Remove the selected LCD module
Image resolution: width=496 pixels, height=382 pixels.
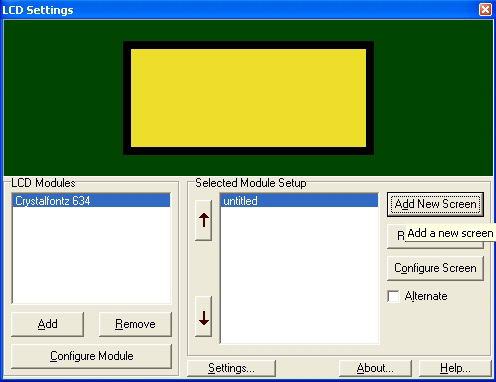coord(135,324)
